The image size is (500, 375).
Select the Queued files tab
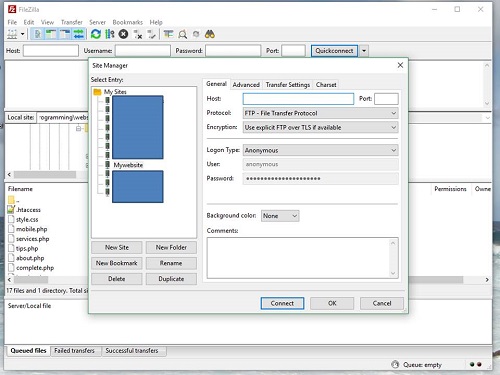(x=28, y=351)
